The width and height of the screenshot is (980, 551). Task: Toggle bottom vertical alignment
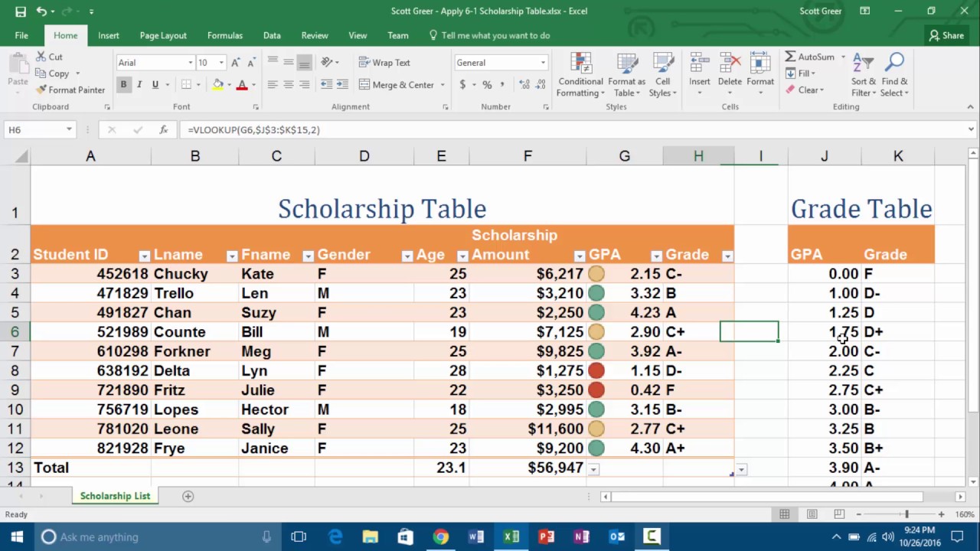[x=304, y=63]
